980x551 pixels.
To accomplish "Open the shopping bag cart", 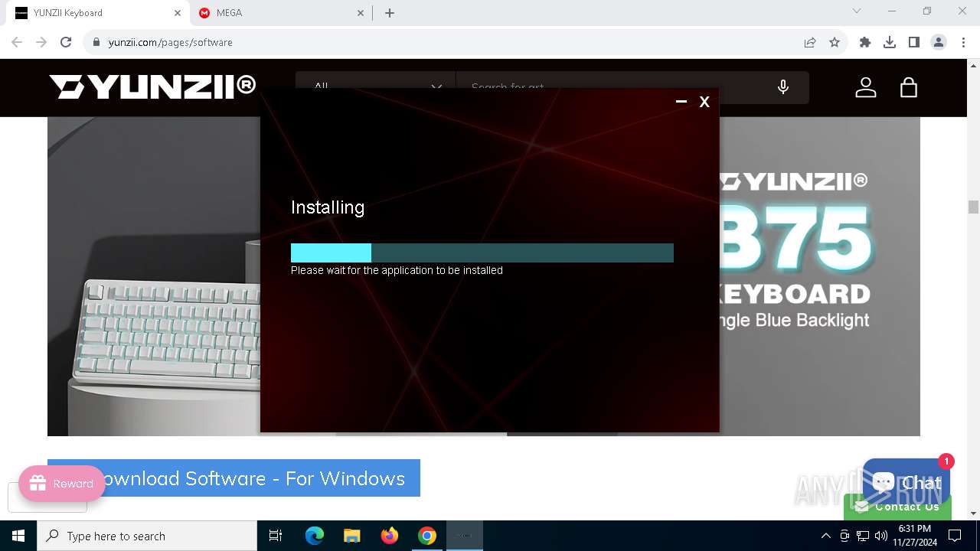I will click(x=909, y=87).
